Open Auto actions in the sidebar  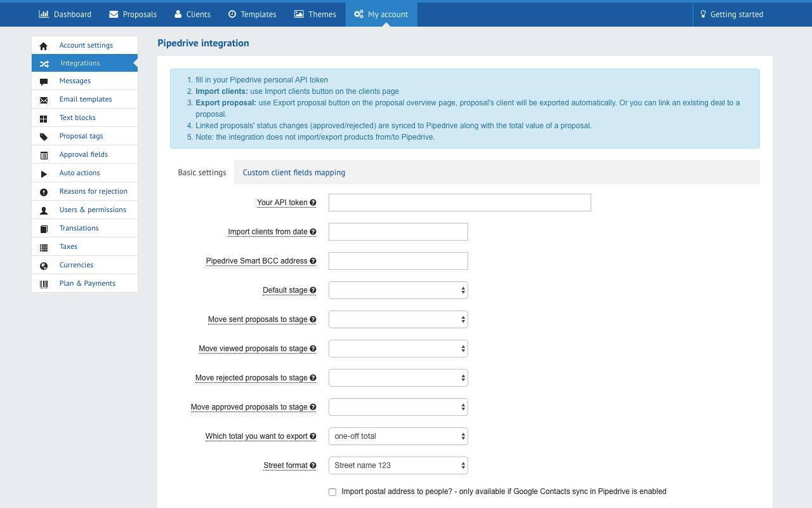point(84,173)
